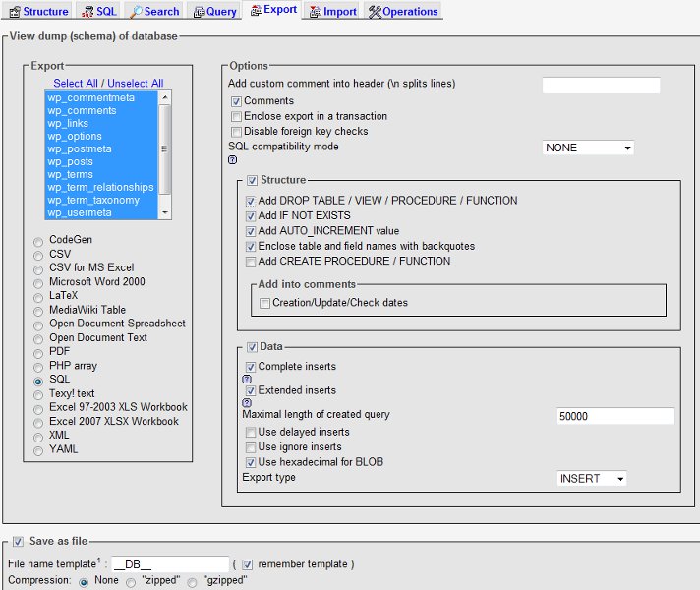
Task: Click the Unselect All link
Action: click(136, 84)
